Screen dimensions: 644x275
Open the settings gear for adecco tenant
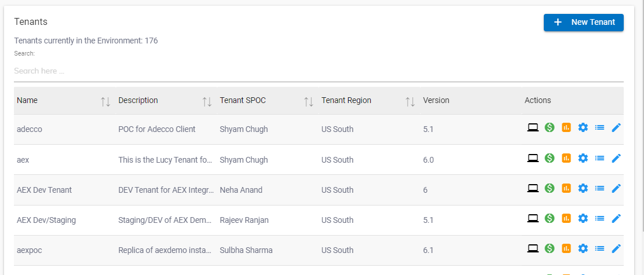click(x=583, y=127)
